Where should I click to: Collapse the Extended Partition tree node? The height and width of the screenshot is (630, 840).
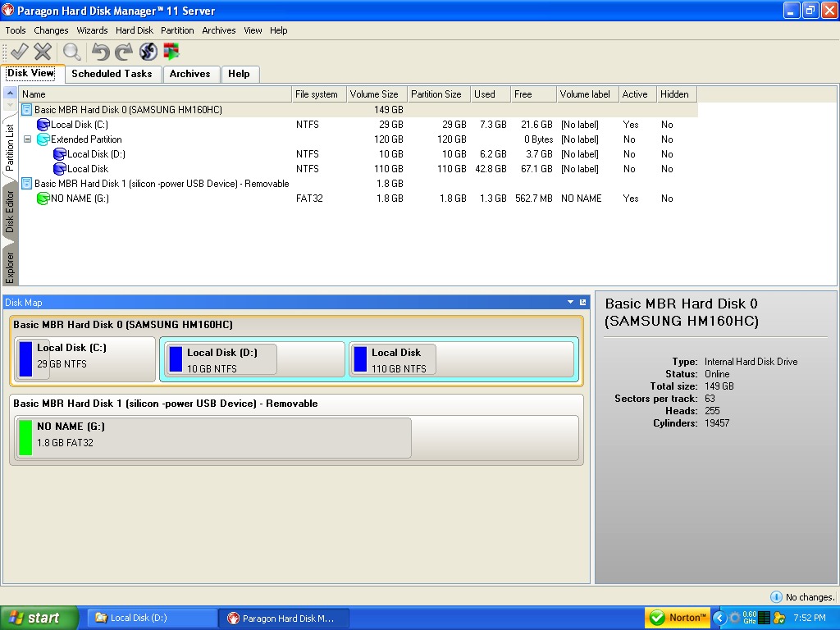[27, 139]
